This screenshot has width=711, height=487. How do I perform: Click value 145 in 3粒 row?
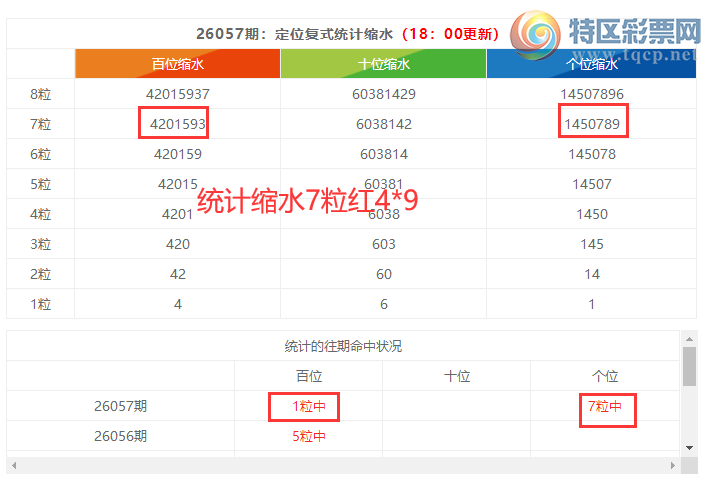(x=592, y=244)
